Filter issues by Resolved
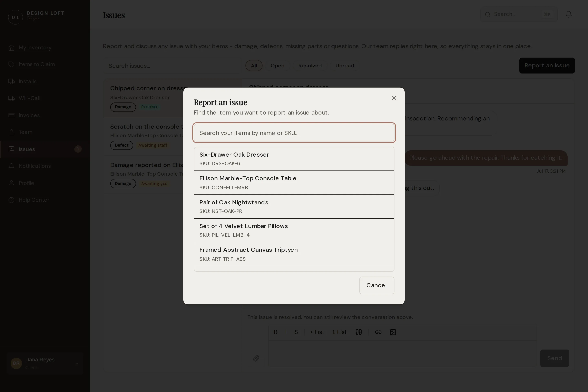This screenshot has height=392, width=588. pyautogui.click(x=310, y=66)
